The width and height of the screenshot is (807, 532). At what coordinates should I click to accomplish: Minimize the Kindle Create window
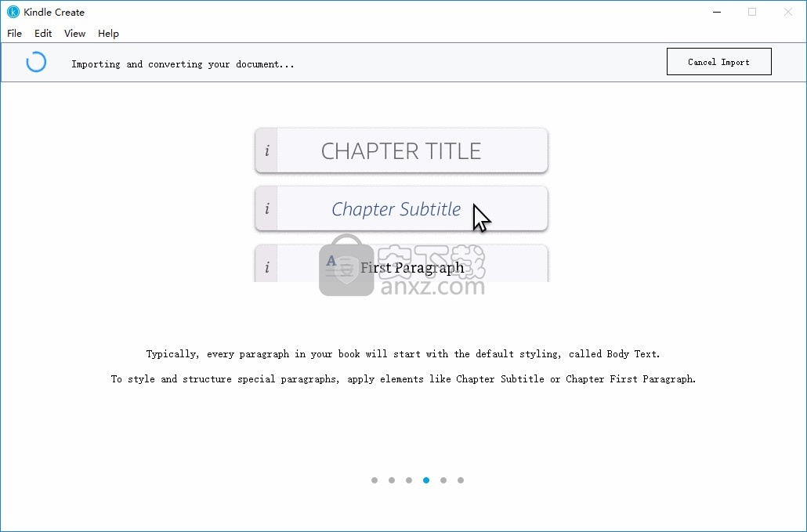717,12
